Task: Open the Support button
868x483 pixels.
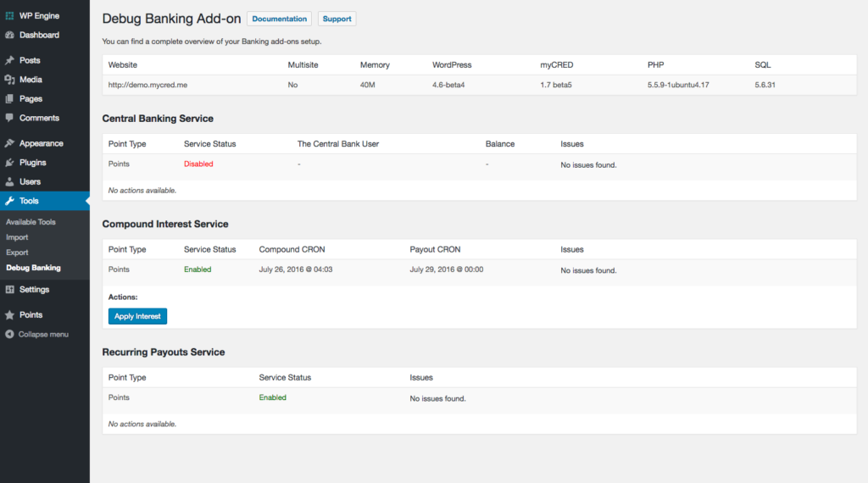Action: click(x=337, y=19)
